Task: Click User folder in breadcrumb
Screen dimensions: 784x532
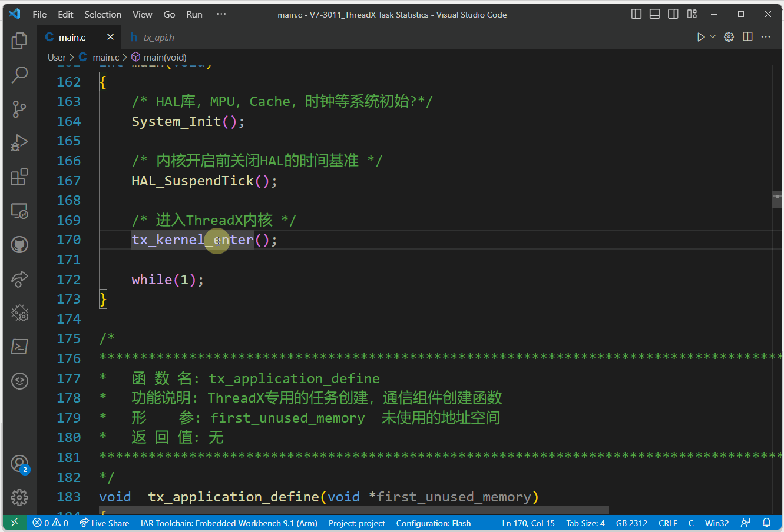Action: 57,57
